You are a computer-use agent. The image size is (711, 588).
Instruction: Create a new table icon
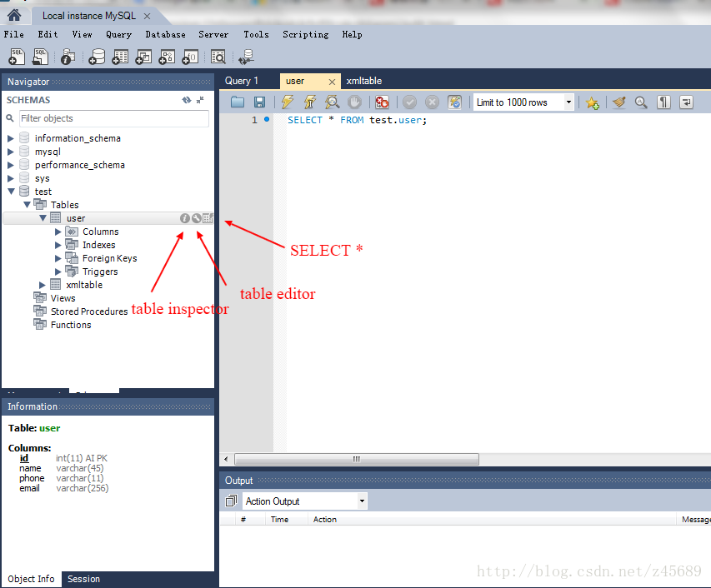pyautogui.click(x=120, y=57)
